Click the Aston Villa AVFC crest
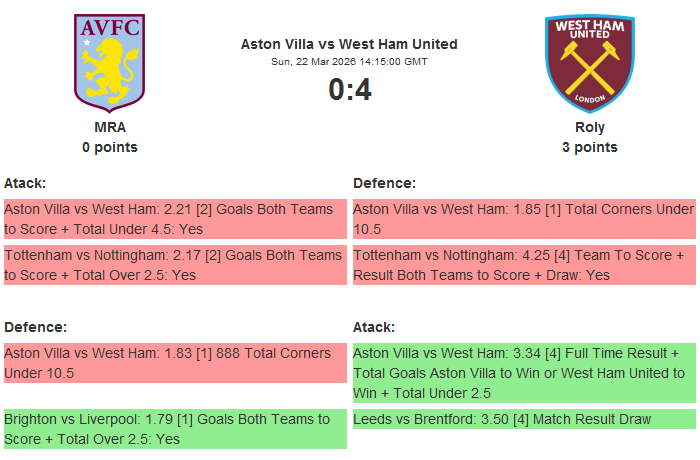Screen dimensions: 700x460 110,61
